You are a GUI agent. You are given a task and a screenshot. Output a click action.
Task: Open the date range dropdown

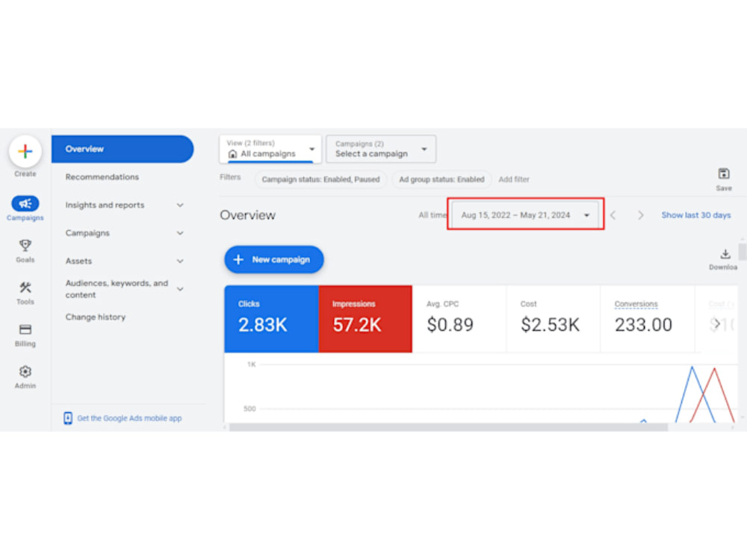click(525, 215)
